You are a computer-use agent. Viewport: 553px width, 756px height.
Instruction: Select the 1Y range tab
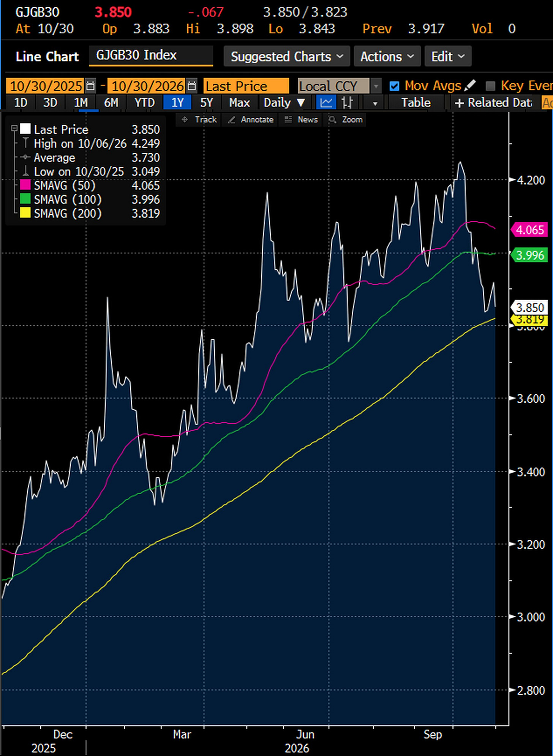point(177,103)
